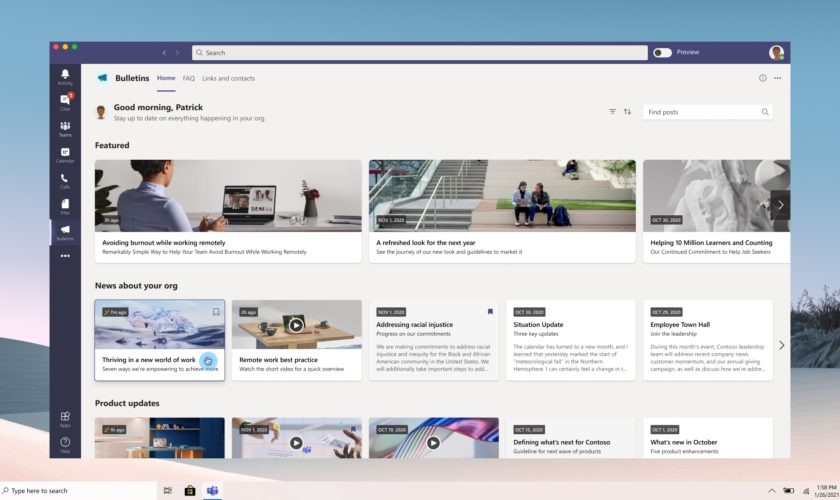Open Calendar in the left sidebar

click(65, 155)
